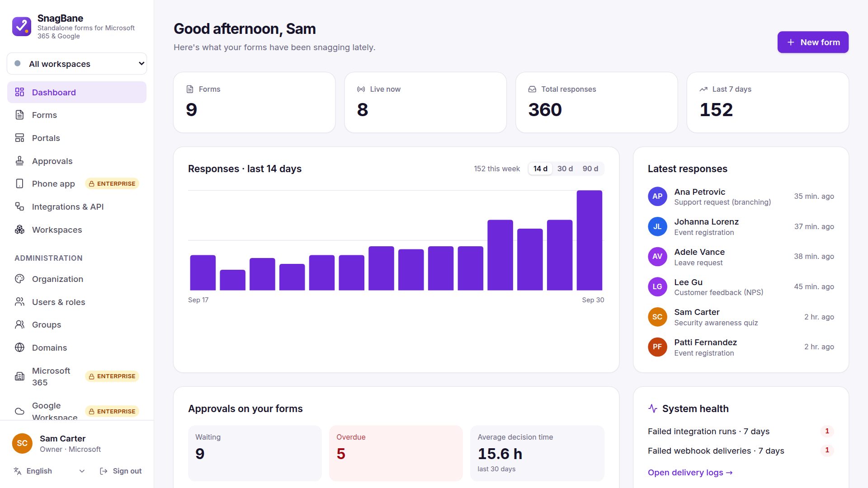Viewport: 868px width, 488px height.
Task: Click the Groups icon in sidebar
Action: 19,324
